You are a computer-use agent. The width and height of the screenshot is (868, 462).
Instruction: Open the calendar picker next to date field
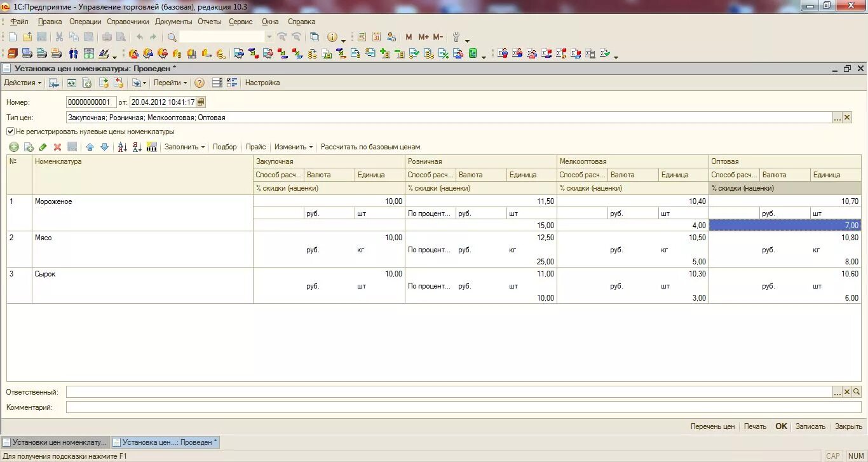[x=201, y=102]
